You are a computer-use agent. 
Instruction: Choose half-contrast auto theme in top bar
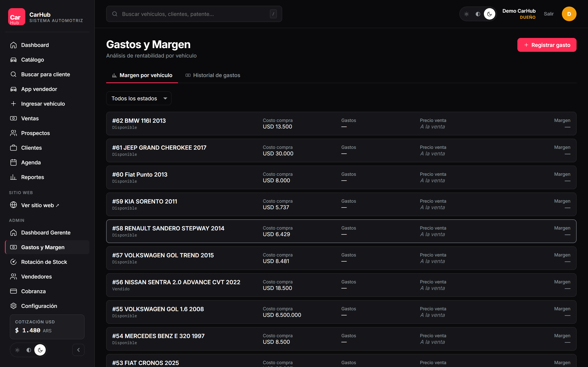coord(478,14)
